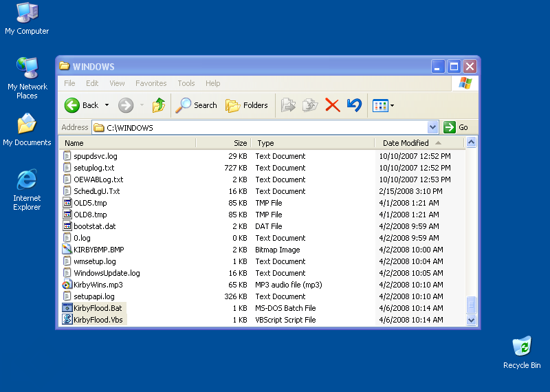Click the scrollbar down arrow
Image resolution: width=550 pixels, height=392 pixels.
[471, 320]
